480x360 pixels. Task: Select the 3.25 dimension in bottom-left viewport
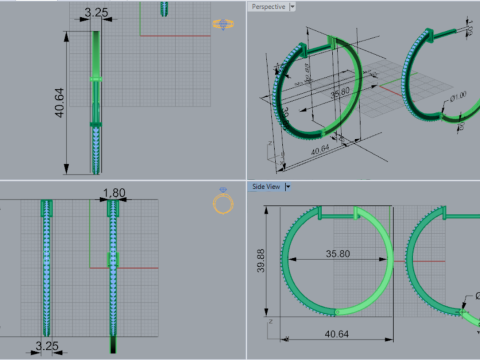tap(47, 346)
